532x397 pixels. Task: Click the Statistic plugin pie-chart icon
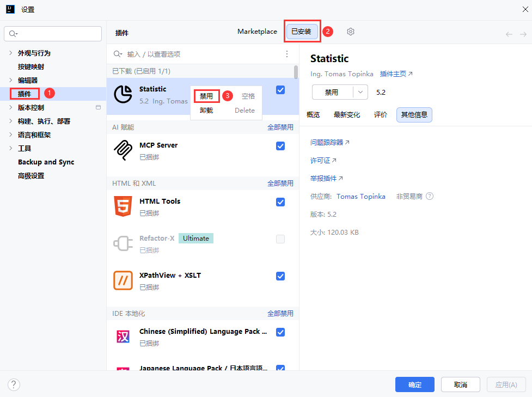[x=123, y=94]
